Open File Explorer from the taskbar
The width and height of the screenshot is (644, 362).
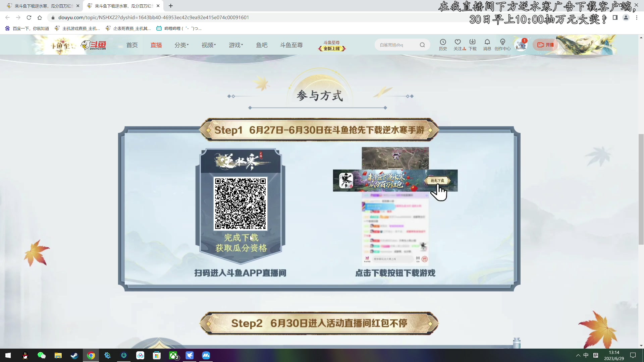58,355
